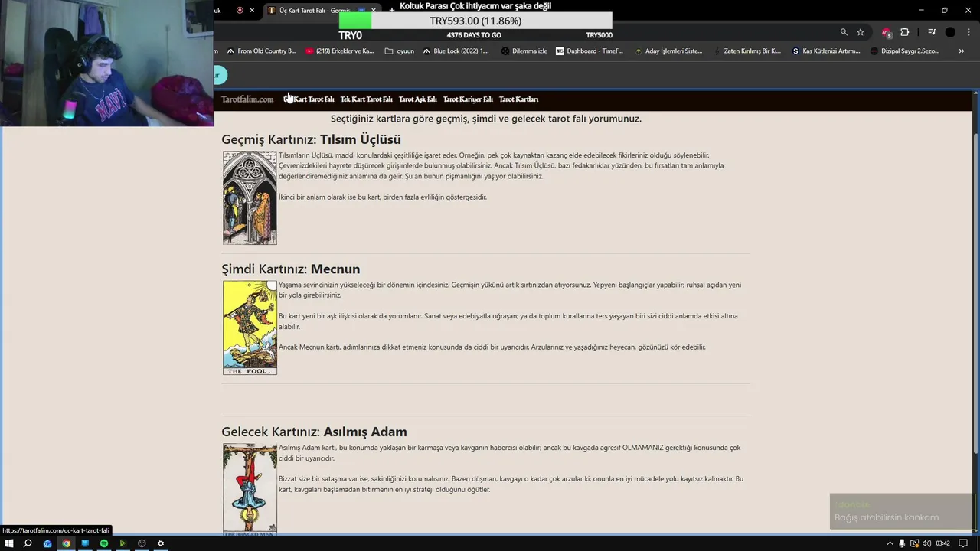Screen dimensions: 980x551
Task: Show hidden system tray icons
Action: [x=890, y=543]
